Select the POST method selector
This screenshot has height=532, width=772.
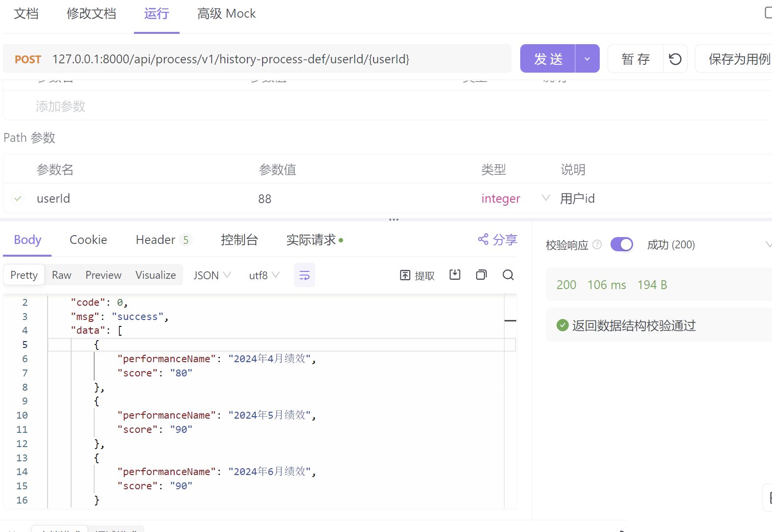point(28,59)
